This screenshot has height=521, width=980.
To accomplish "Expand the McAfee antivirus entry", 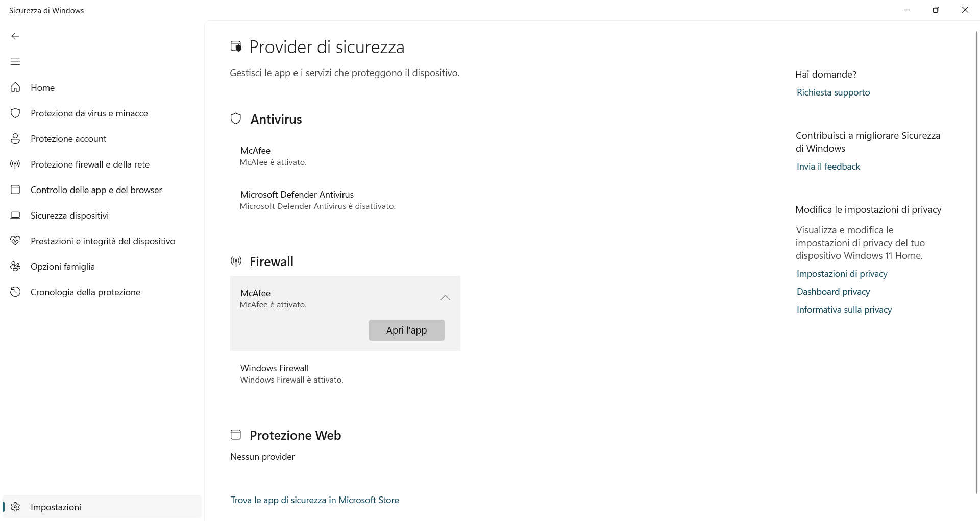I will [345, 156].
